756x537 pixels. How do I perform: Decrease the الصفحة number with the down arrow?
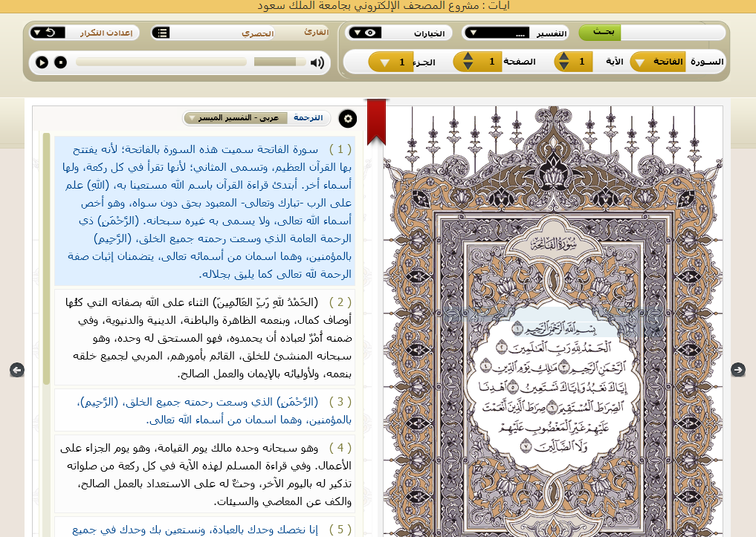click(468, 66)
